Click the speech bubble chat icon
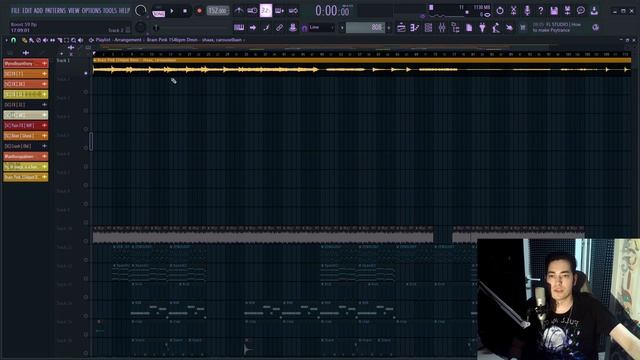640x360 pixels. tap(581, 11)
